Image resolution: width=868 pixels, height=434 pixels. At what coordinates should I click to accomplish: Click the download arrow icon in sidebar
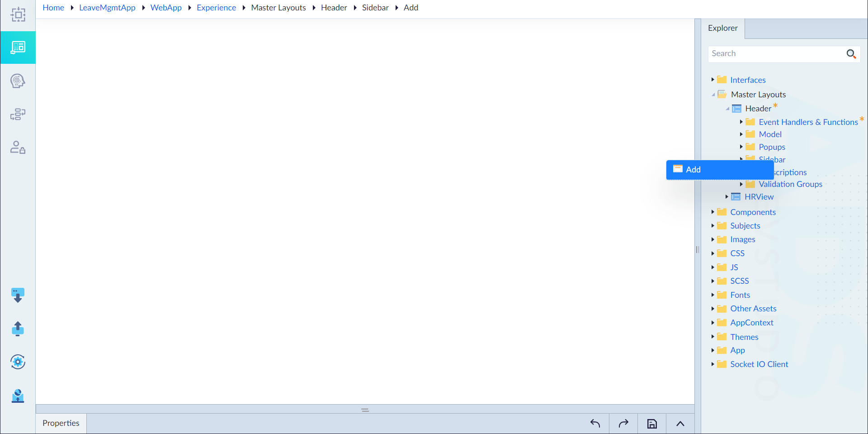(18, 296)
